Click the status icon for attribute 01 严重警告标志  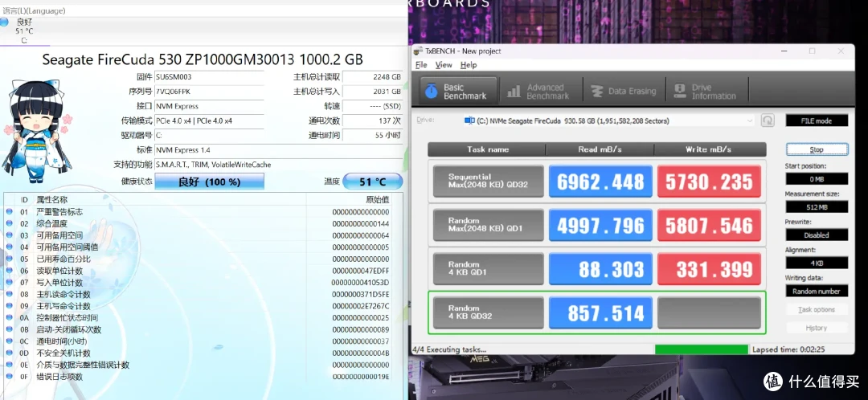point(9,212)
